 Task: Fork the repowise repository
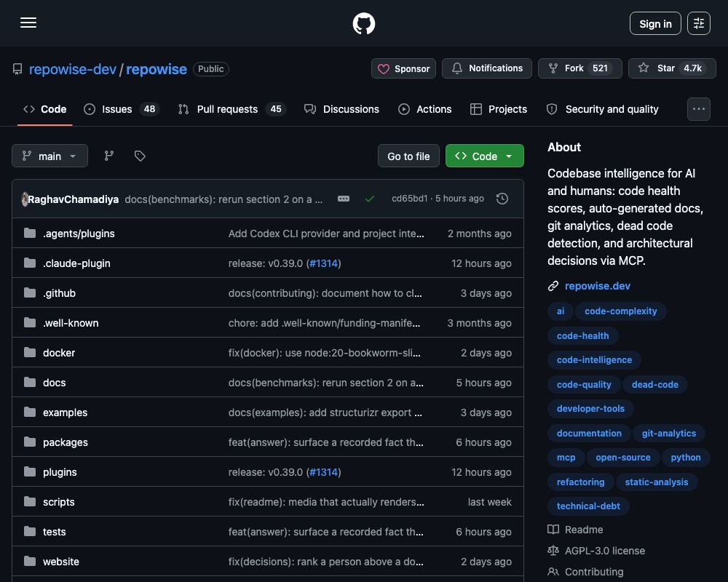[x=580, y=68]
